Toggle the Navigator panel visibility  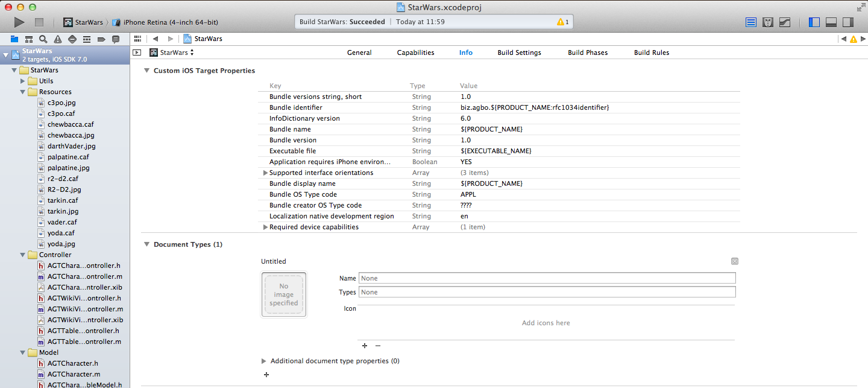(814, 22)
